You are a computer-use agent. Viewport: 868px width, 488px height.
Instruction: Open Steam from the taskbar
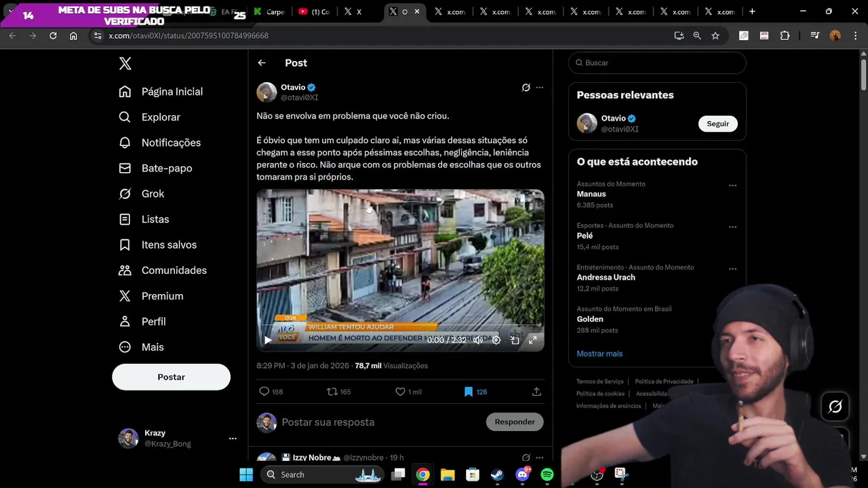(497, 474)
